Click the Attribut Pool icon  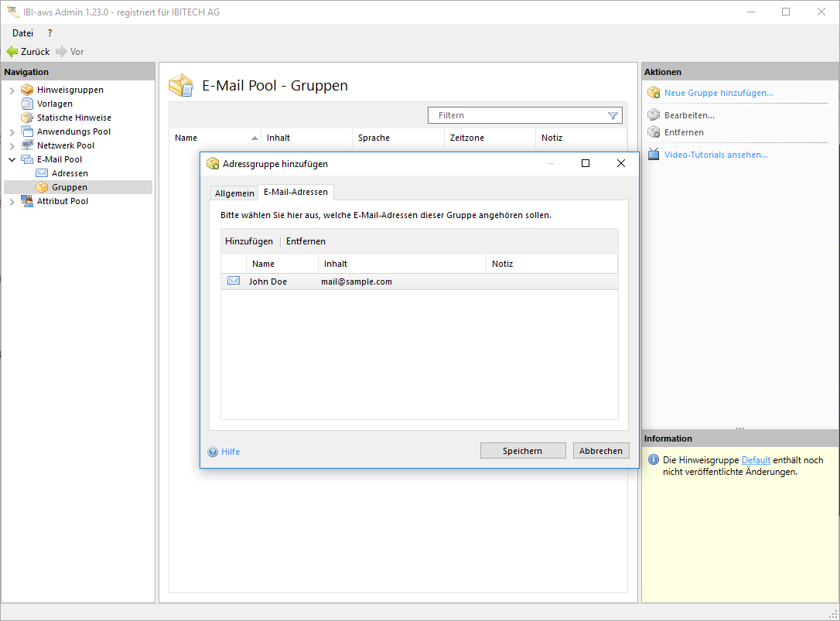click(27, 201)
